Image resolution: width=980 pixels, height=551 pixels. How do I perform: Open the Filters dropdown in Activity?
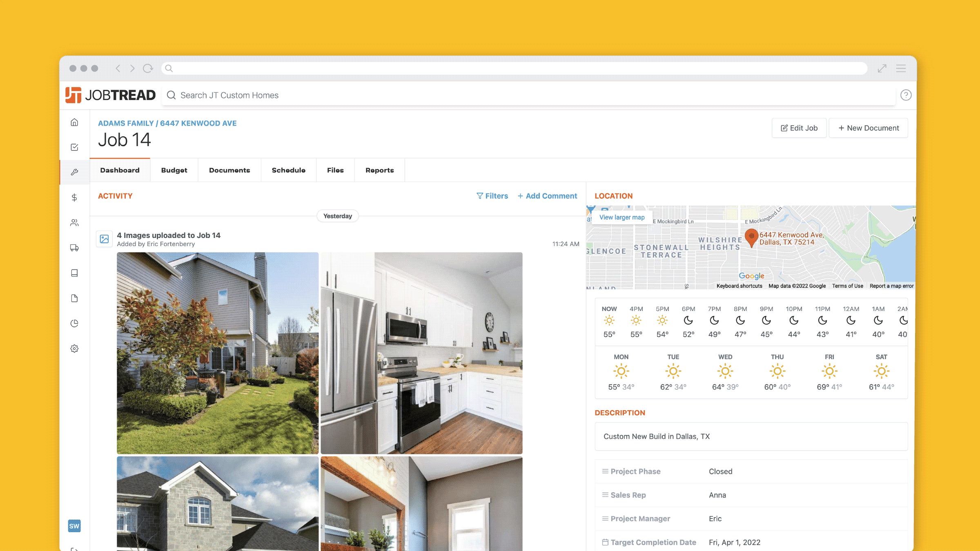click(x=492, y=196)
